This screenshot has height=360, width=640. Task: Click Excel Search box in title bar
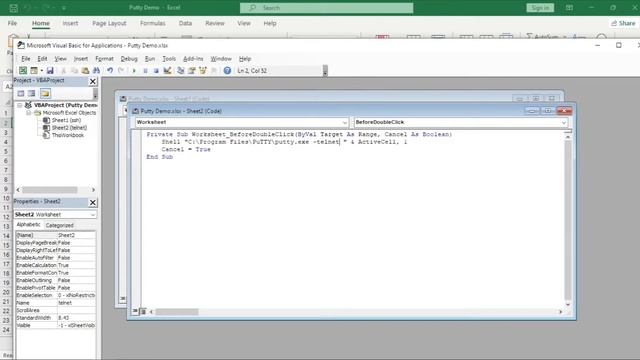(327, 8)
